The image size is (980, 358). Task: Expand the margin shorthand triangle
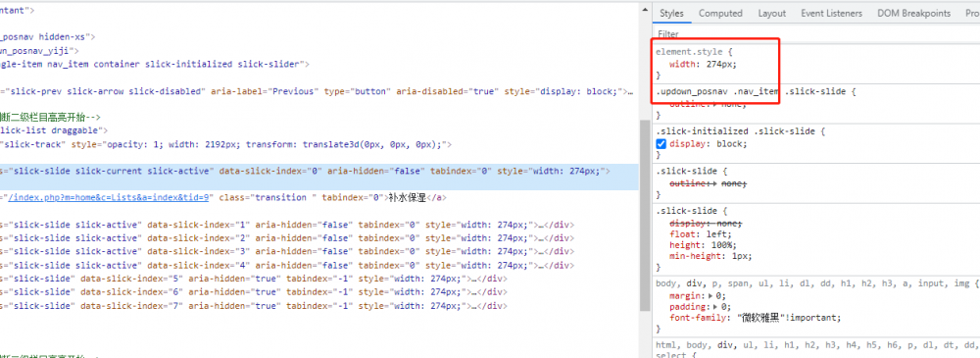pos(710,296)
